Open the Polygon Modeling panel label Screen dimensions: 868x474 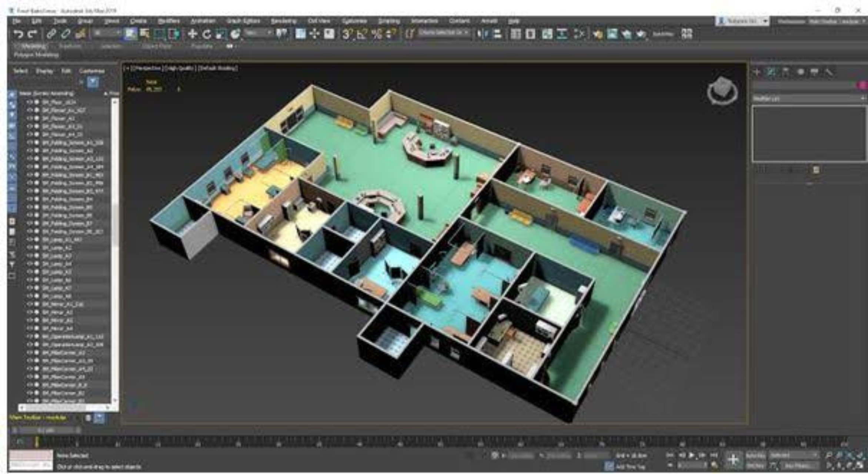36,55
